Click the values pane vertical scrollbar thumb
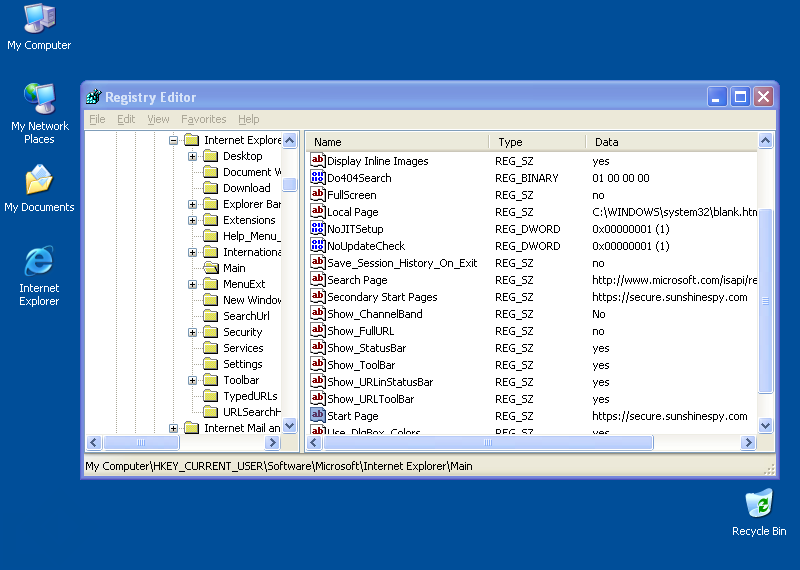The image size is (800, 570). point(765,301)
